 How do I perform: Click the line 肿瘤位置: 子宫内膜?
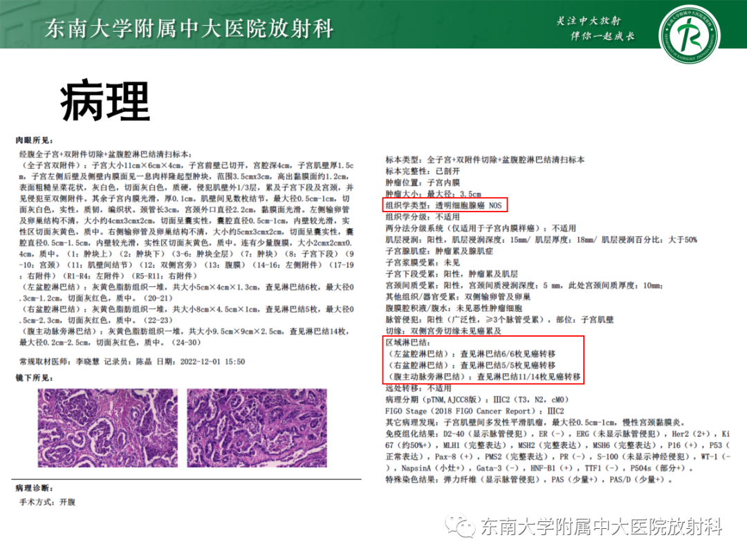[423, 183]
